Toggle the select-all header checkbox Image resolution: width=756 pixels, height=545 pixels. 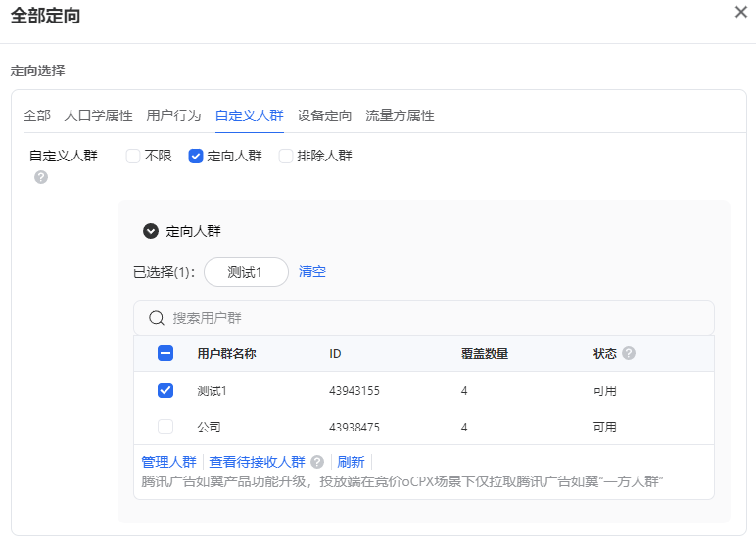(165, 353)
